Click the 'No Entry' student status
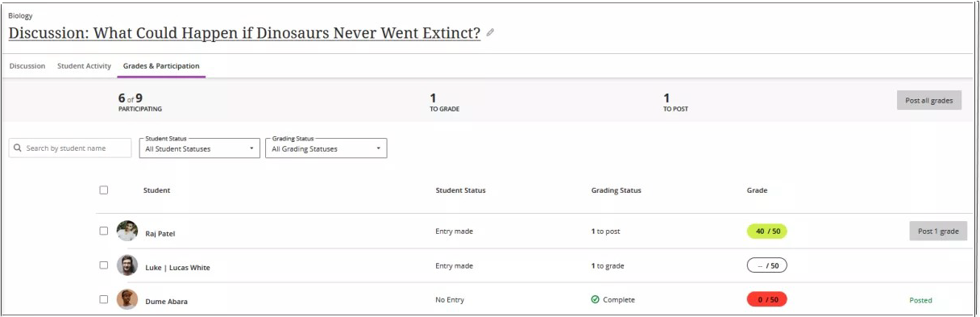 point(450,299)
